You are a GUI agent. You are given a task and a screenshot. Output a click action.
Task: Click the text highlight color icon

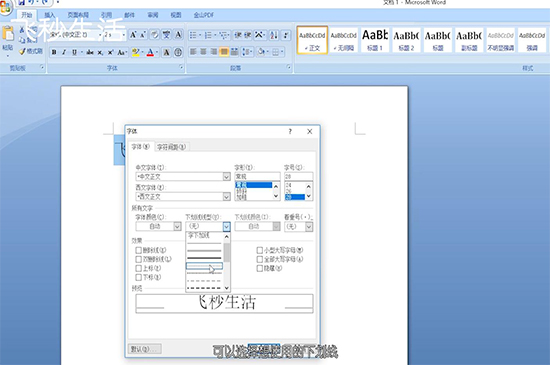[136, 52]
